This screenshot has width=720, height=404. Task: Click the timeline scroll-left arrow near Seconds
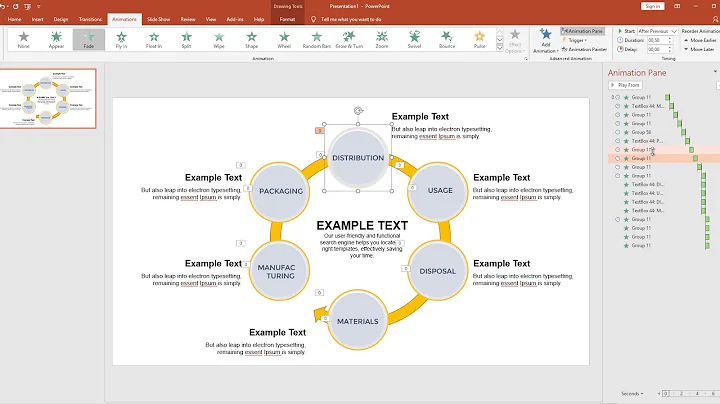[x=659, y=393]
